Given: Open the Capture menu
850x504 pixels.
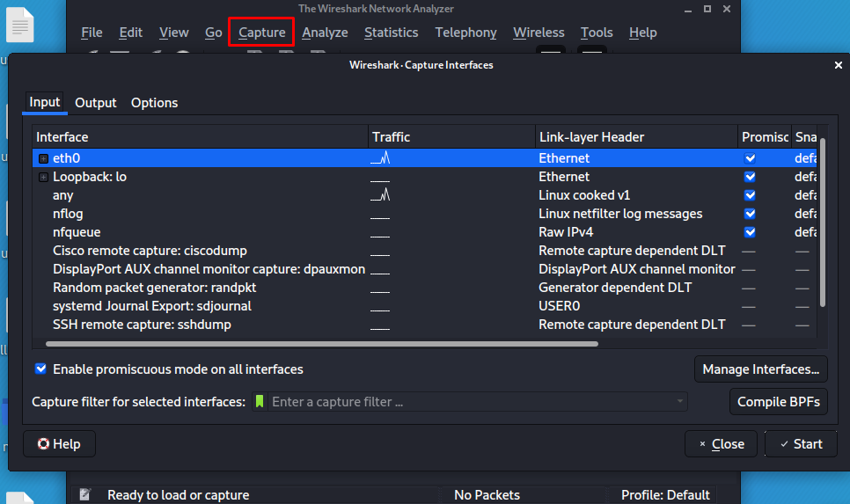Looking at the screenshot, I should coord(261,32).
